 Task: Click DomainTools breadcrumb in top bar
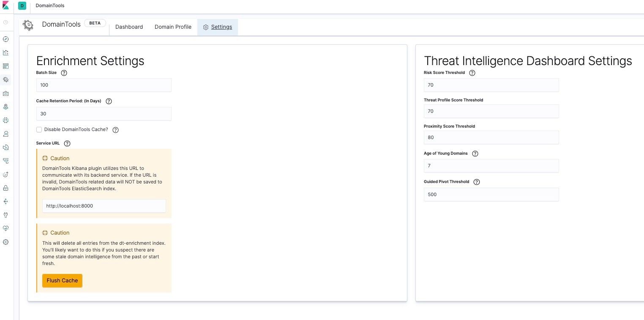pyautogui.click(x=50, y=5)
